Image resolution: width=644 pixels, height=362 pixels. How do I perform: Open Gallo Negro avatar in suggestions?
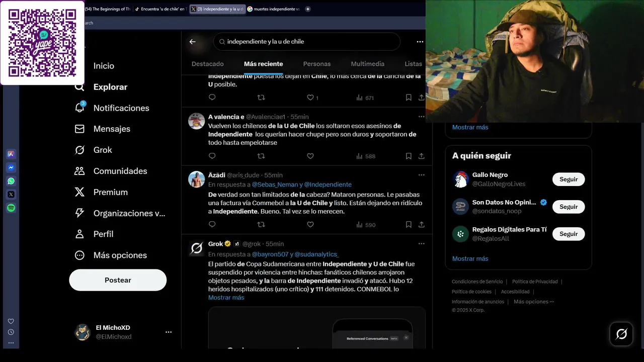point(460,179)
